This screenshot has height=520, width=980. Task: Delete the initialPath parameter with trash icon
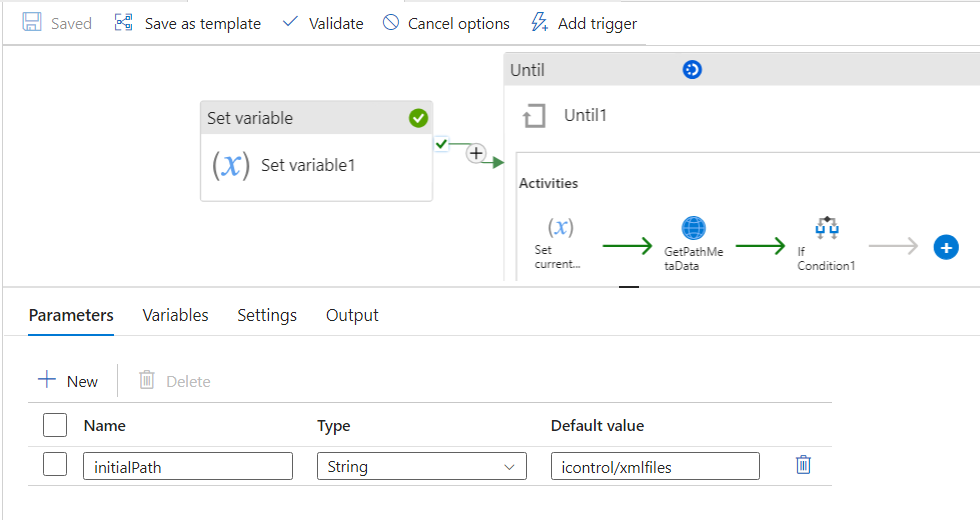coord(803,465)
